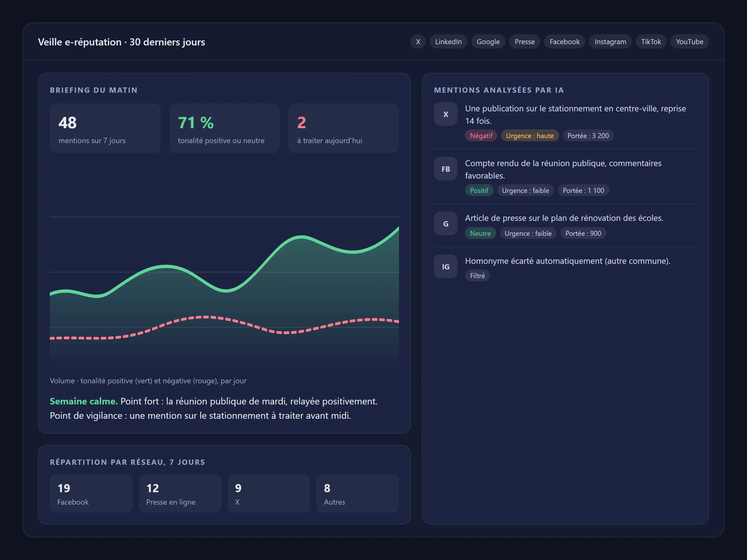
Task: Click the Répartition par réseau, 7 jours heading
Action: 127,462
